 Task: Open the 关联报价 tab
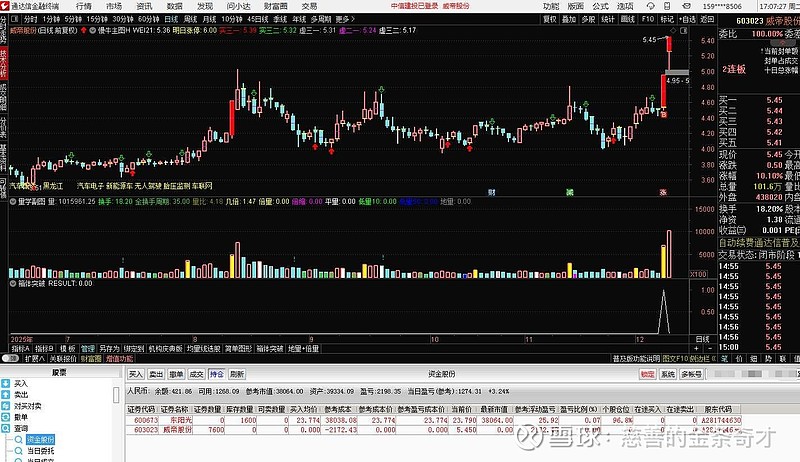click(x=63, y=359)
